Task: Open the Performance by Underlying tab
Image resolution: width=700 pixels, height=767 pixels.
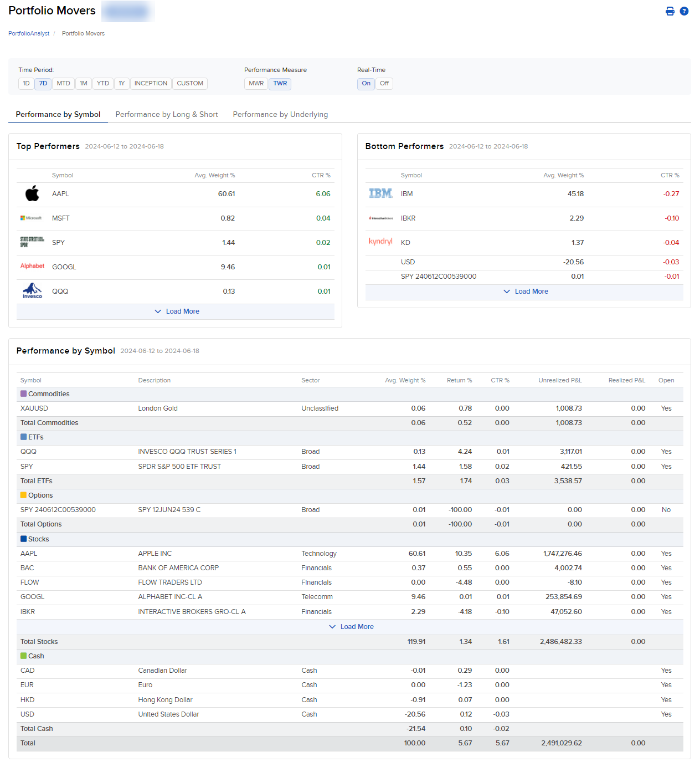Action: tap(280, 114)
